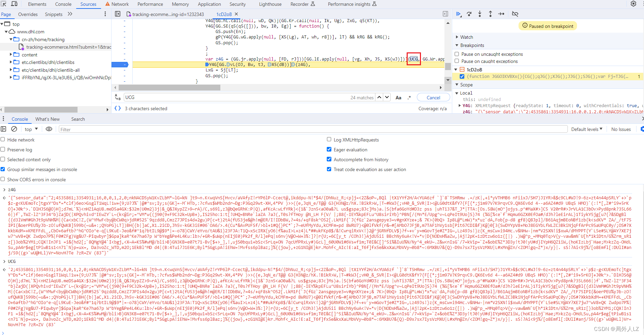Image resolution: width=644 pixels, height=335 pixels.
Task: Toggle the navigator sidebar icon
Action: click(118, 14)
